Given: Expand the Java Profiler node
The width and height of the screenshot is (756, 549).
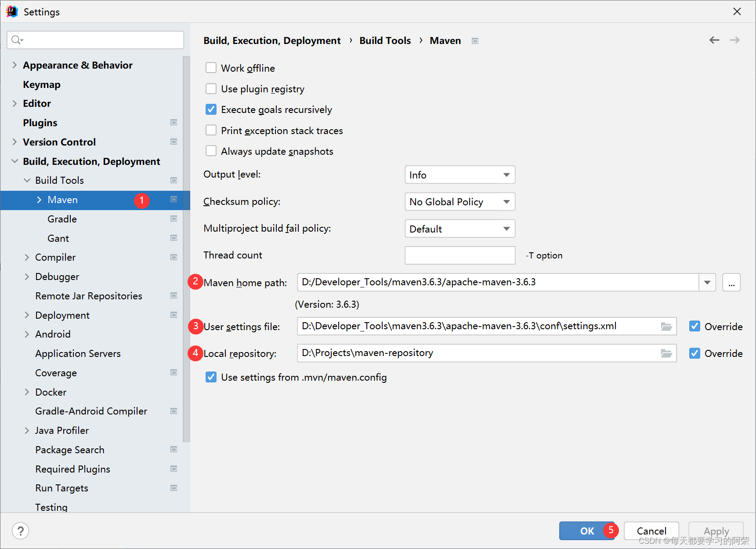Looking at the screenshot, I should (27, 430).
